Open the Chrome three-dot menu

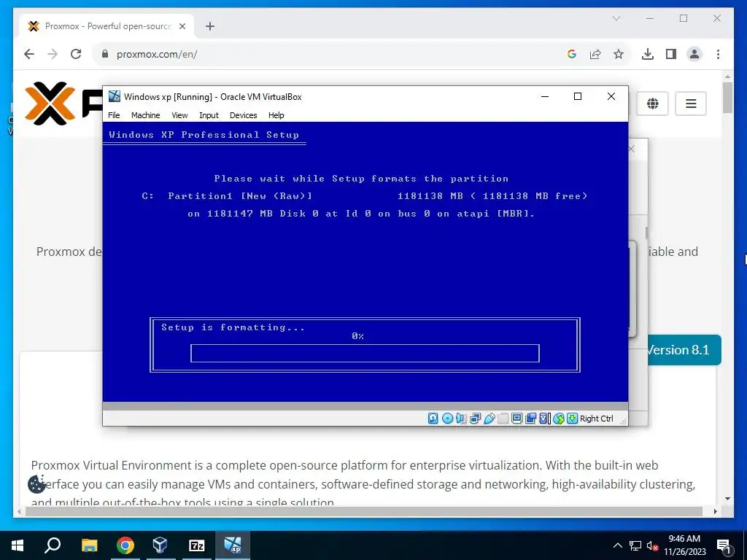coord(718,54)
